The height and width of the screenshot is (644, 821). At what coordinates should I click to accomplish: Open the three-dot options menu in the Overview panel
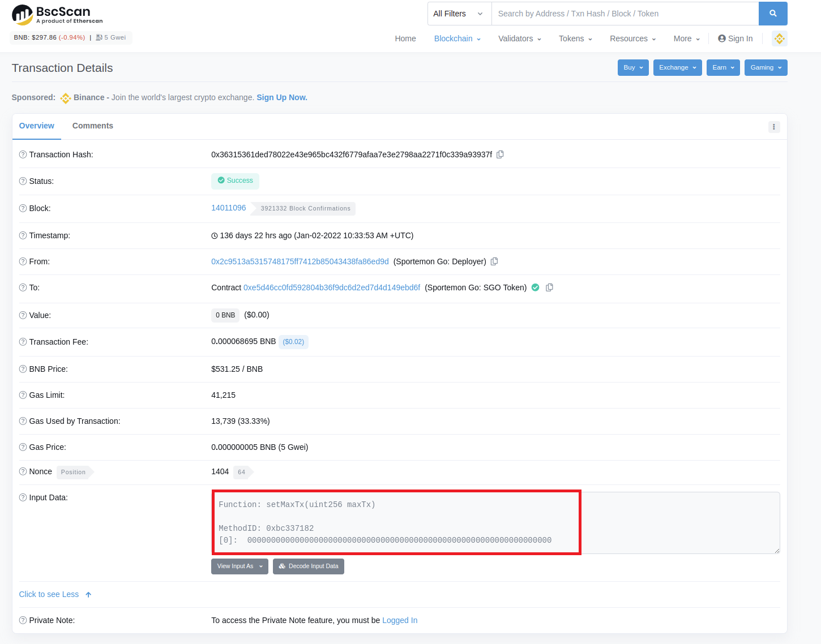[774, 127]
